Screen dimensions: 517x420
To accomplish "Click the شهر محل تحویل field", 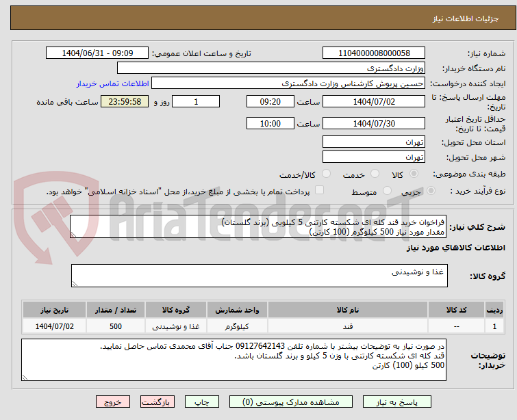I will tap(374, 157).
